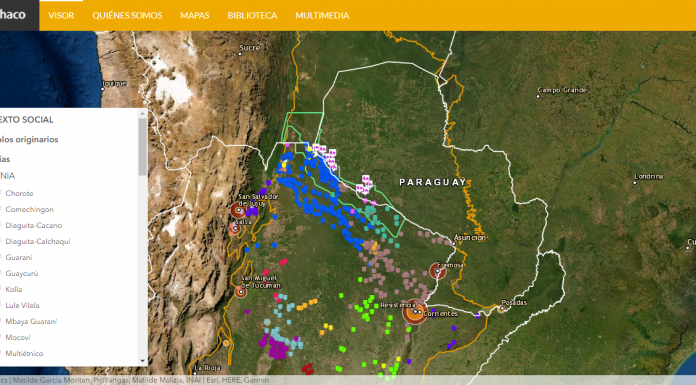Click the San Salvador de Jujuy city marker
The width and height of the screenshot is (696, 385).
(x=238, y=210)
